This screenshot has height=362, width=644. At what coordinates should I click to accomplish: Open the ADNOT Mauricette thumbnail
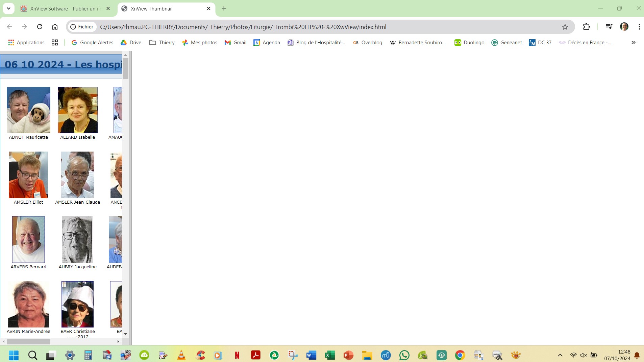point(28,110)
